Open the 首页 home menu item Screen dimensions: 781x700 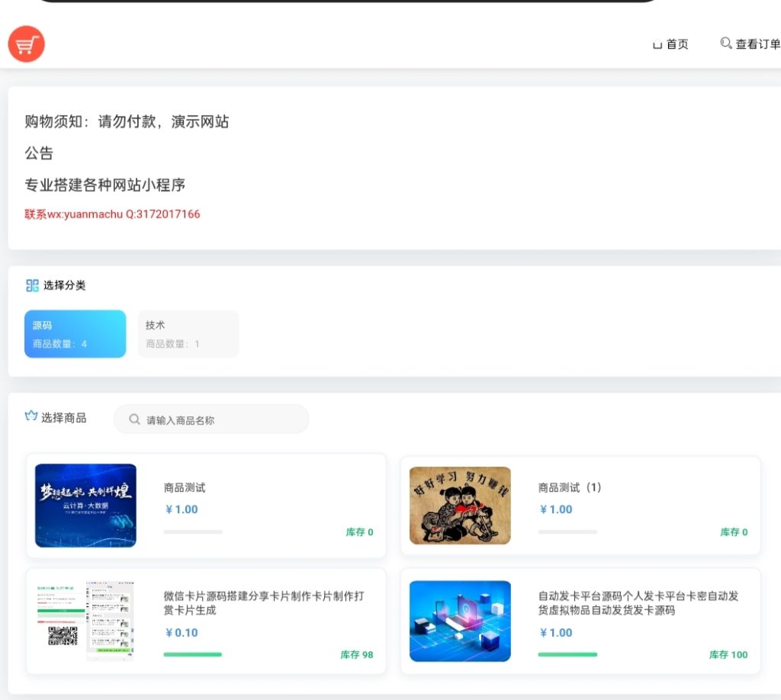tap(677, 45)
